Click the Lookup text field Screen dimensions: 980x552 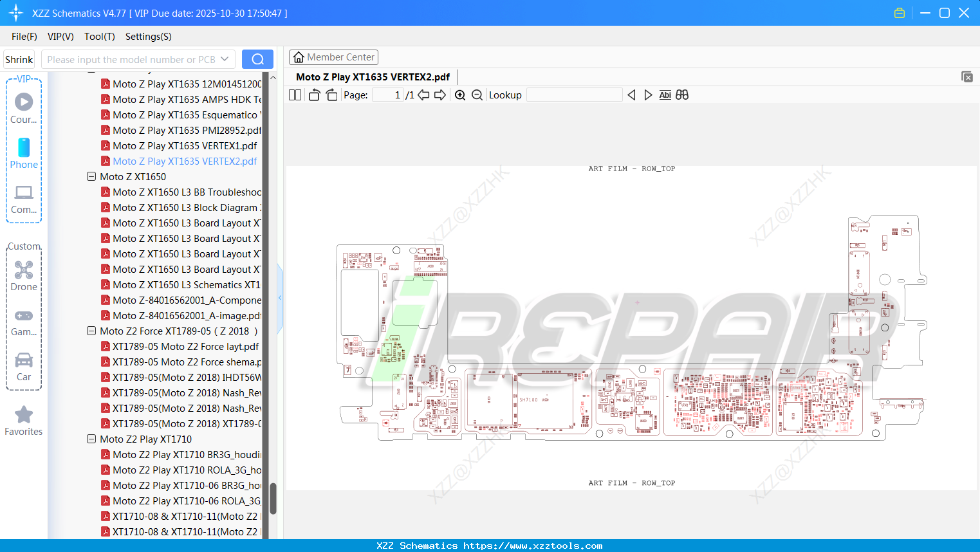click(575, 95)
